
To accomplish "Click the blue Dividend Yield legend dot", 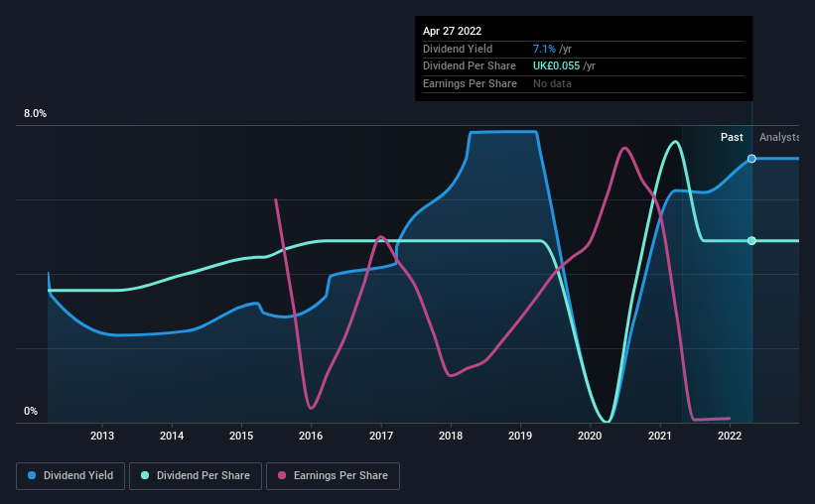I will [32, 475].
